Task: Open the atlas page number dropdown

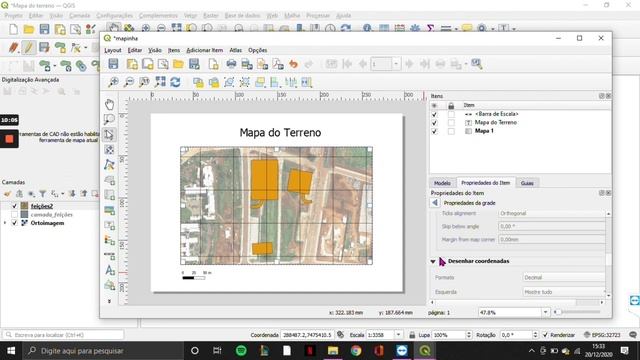Action: tap(396, 64)
